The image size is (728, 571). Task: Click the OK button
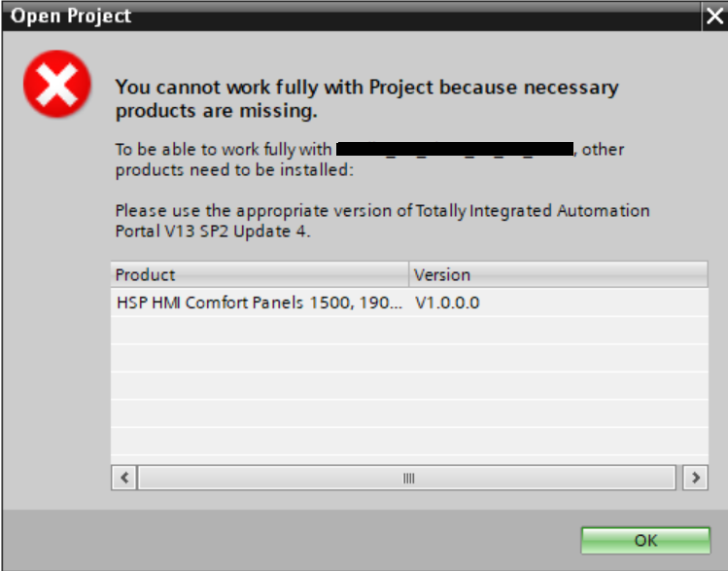pos(645,541)
